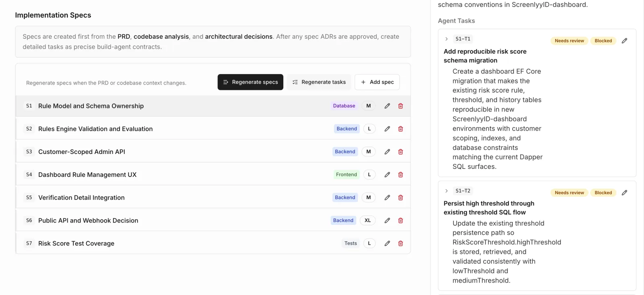
Task: Click the S1-T1 task ID label
Action: tap(463, 39)
